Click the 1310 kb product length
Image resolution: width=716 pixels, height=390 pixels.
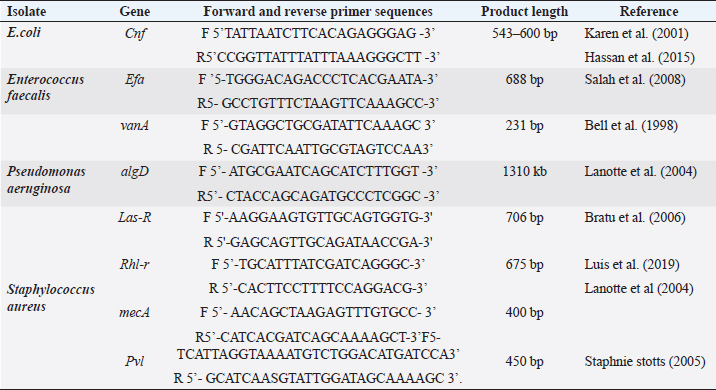pos(525,172)
